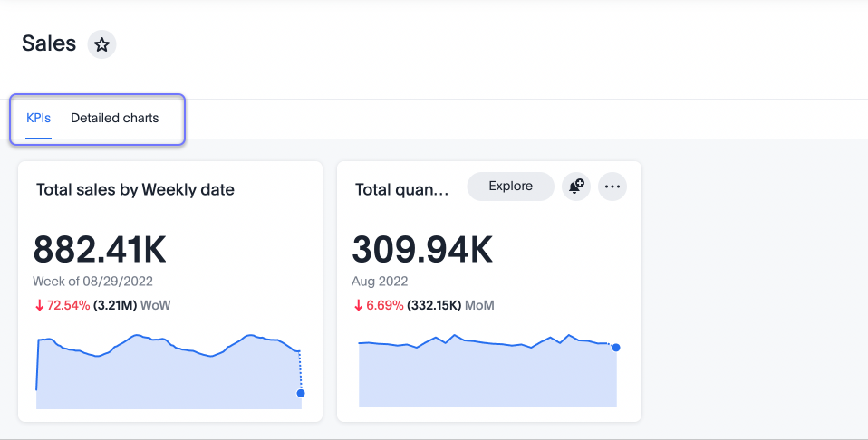868x440 pixels.
Task: Click the endpoint dot on the quantity sparkline
Action: pos(616,348)
